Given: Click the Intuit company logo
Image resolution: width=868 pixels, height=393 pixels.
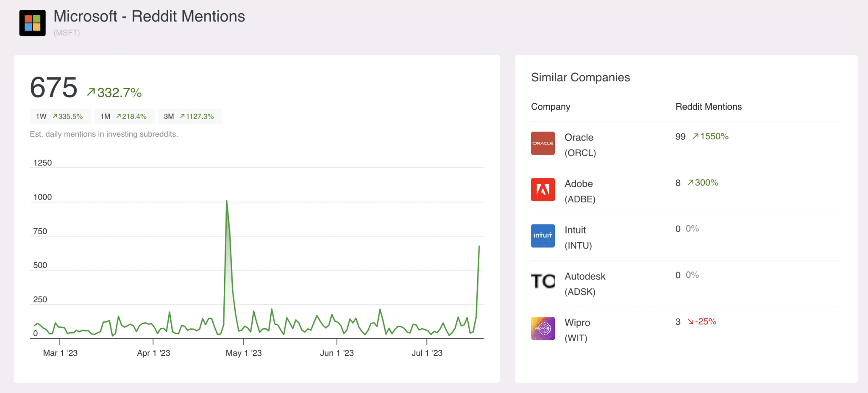Looking at the screenshot, I should [x=542, y=235].
